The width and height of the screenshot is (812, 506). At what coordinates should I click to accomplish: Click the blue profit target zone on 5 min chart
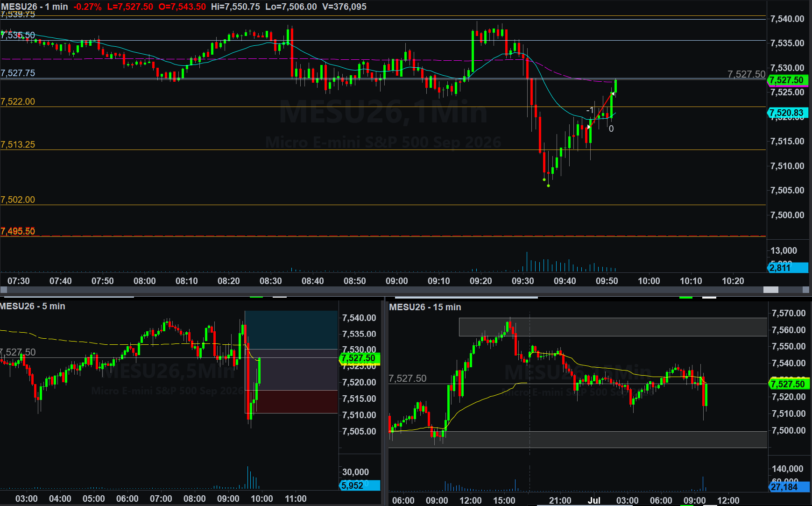[291, 330]
